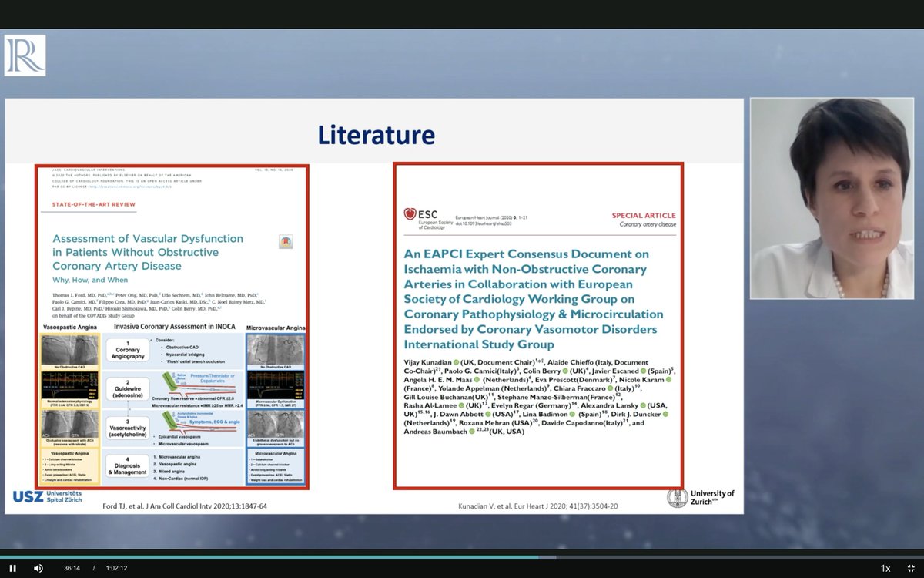Viewport: 924px width, 578px height.
Task: Mute the audio with the speaker icon
Action: 38,568
